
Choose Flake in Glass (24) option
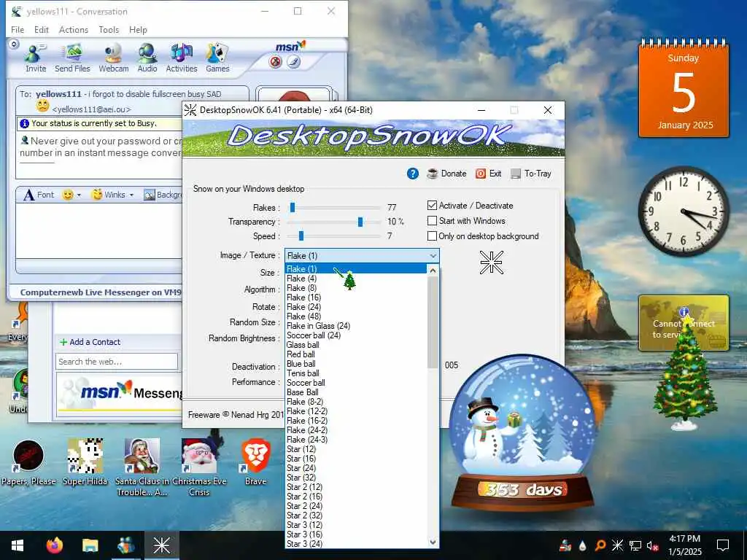356,326
